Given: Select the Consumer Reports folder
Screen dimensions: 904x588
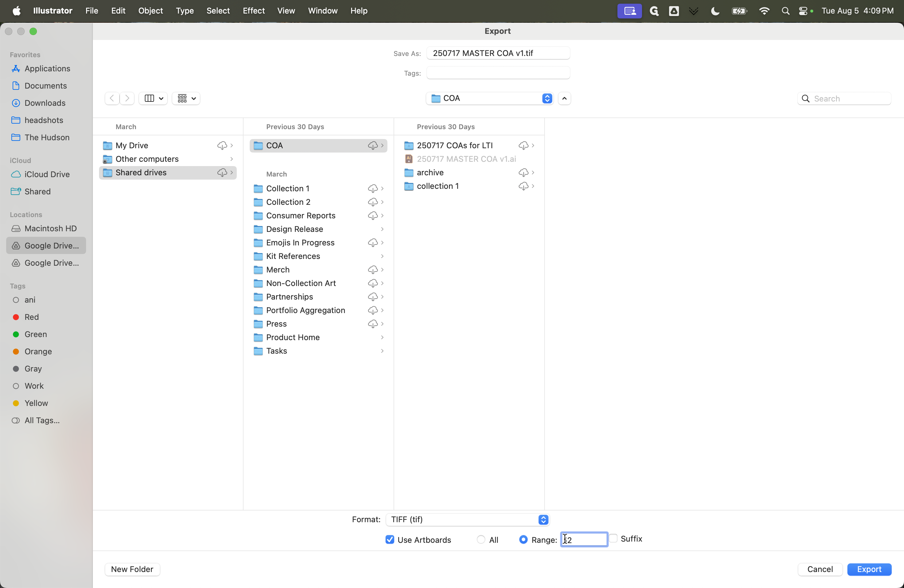Looking at the screenshot, I should (x=319, y=216).
